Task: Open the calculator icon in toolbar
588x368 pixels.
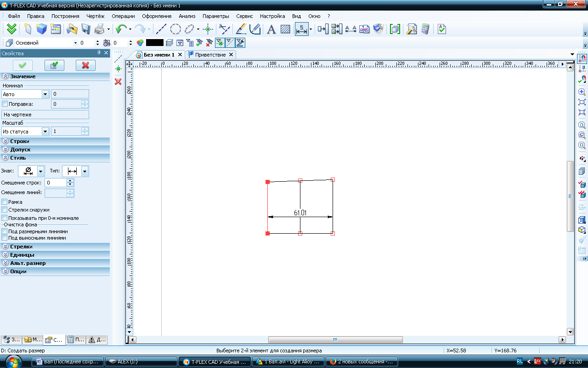Action: pos(425,29)
